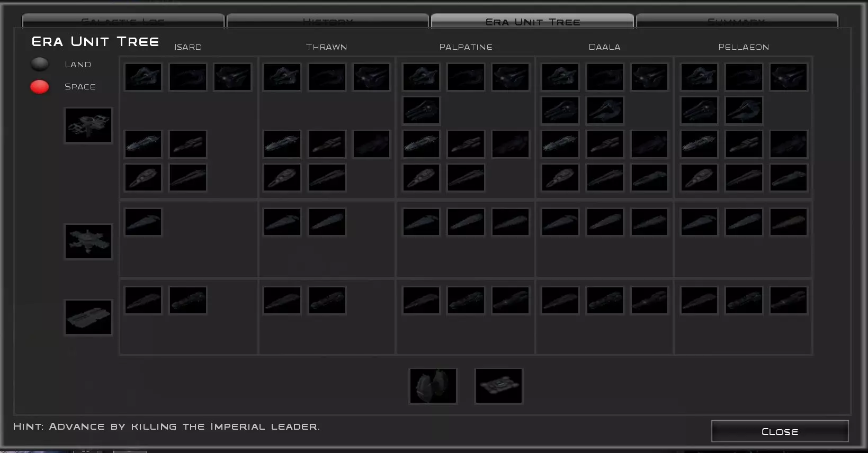Screen dimensions: 868x453
Task: Click the Pellaeon era heading
Action: [744, 47]
